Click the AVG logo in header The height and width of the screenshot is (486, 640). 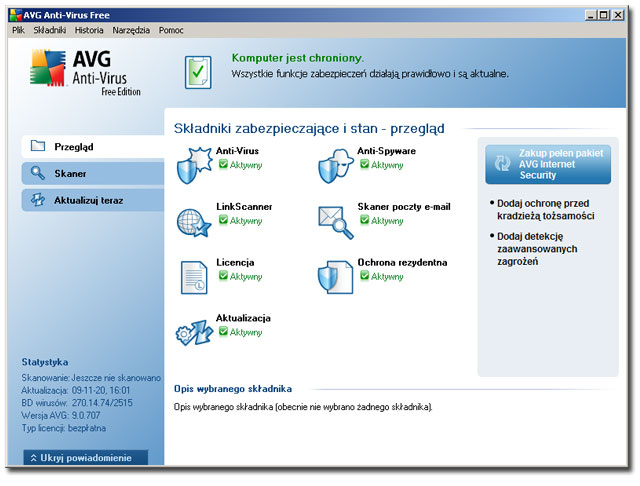pos(87,72)
